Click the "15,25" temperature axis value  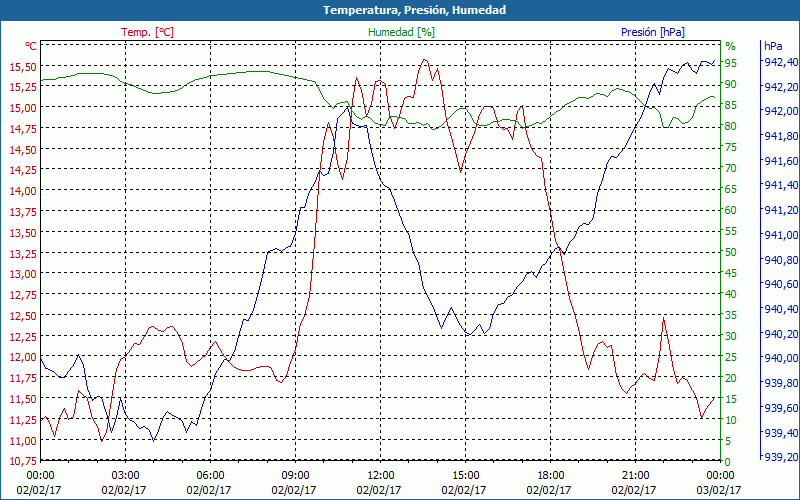point(23,87)
